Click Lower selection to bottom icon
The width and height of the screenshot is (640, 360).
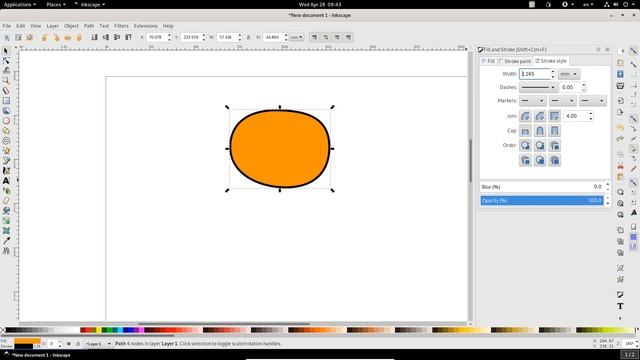[94, 37]
